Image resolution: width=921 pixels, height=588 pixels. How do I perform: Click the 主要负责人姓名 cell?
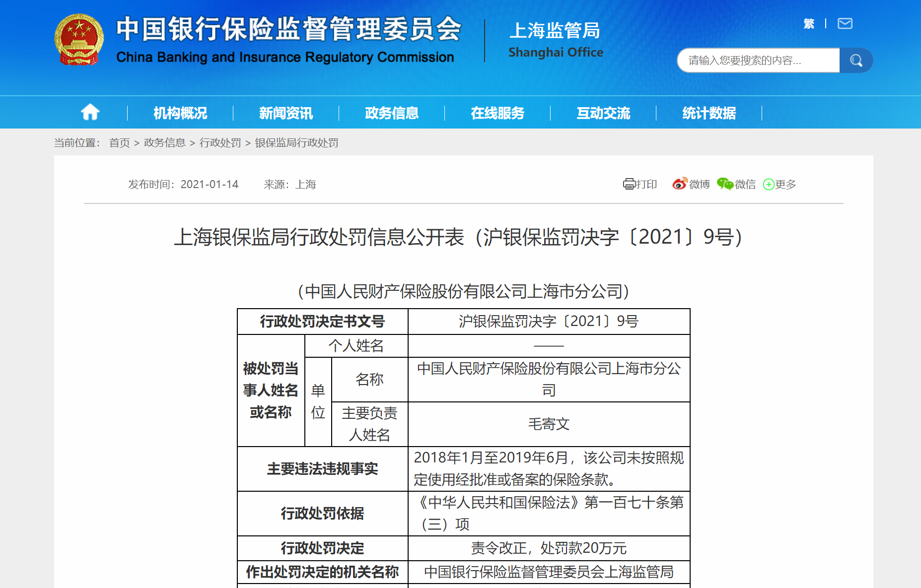[x=369, y=424]
